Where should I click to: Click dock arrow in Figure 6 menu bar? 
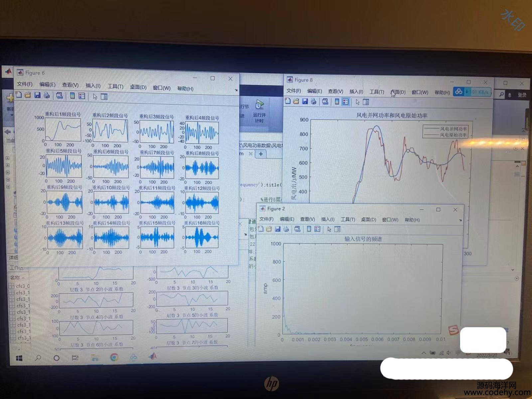(236, 90)
